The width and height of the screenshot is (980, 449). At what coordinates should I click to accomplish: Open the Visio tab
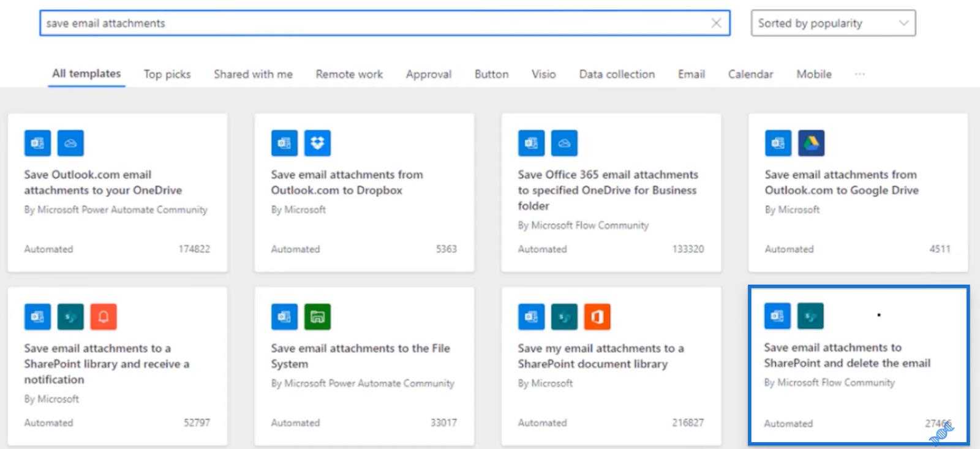pos(543,74)
